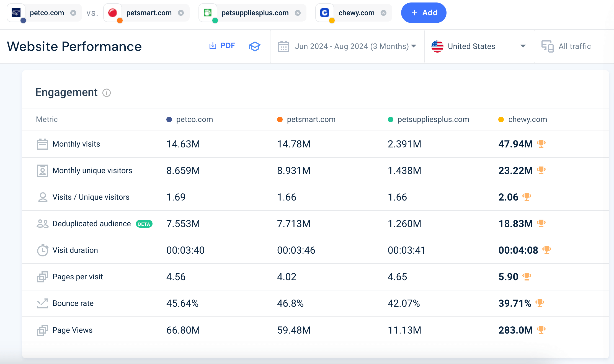Click the Pages per visit icon
The height and width of the screenshot is (364, 614).
[x=43, y=277]
